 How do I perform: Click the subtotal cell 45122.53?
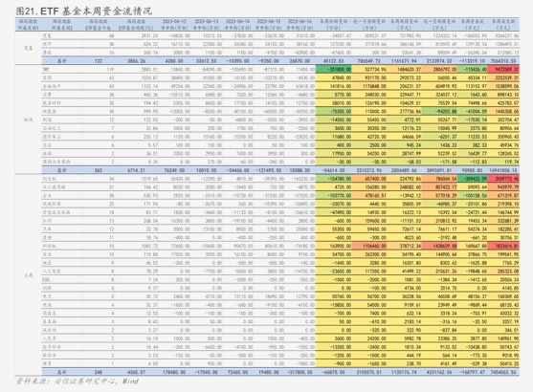pyautogui.click(x=333, y=61)
